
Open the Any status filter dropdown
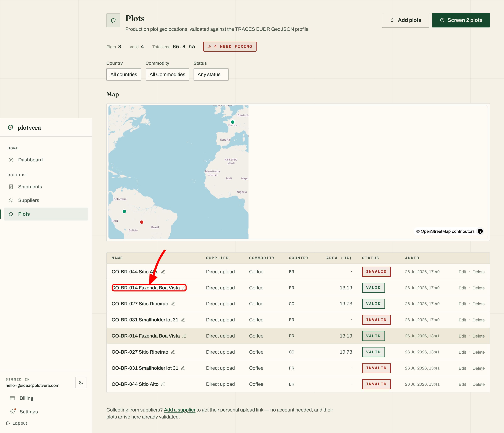[211, 74]
